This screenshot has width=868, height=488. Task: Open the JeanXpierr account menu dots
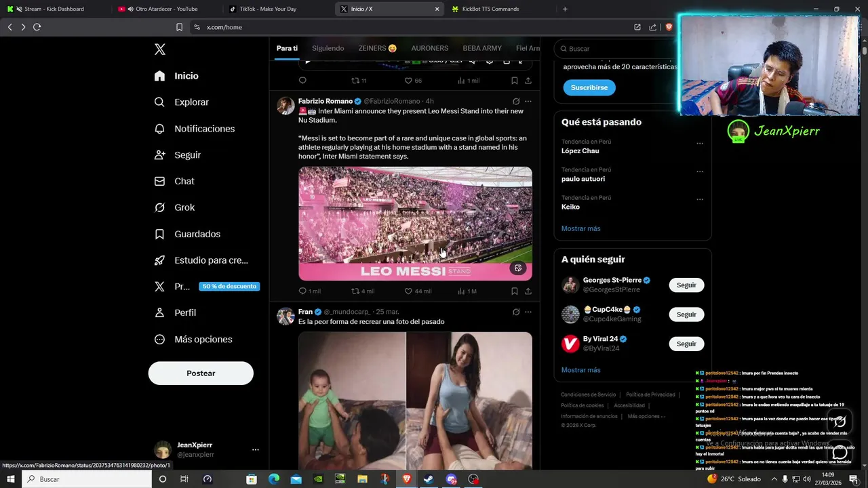coord(256,450)
